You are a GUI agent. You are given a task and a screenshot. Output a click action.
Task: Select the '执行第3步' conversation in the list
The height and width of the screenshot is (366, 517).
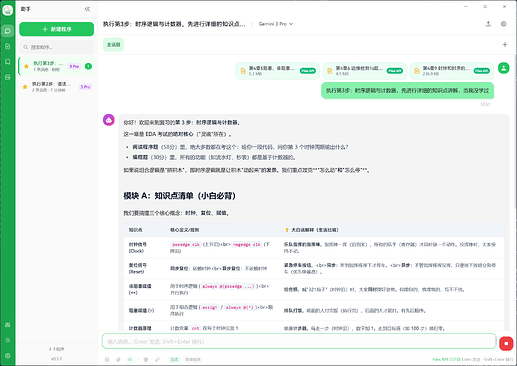tap(56, 66)
